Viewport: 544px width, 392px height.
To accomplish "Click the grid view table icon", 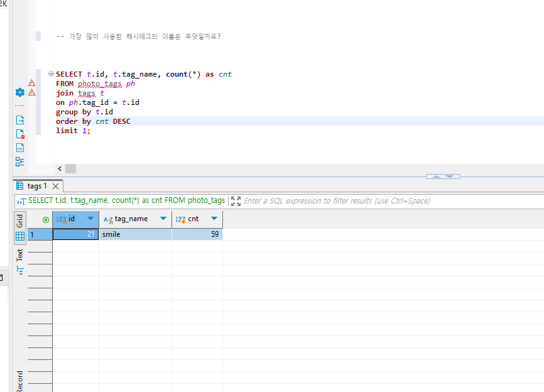I will [19, 236].
